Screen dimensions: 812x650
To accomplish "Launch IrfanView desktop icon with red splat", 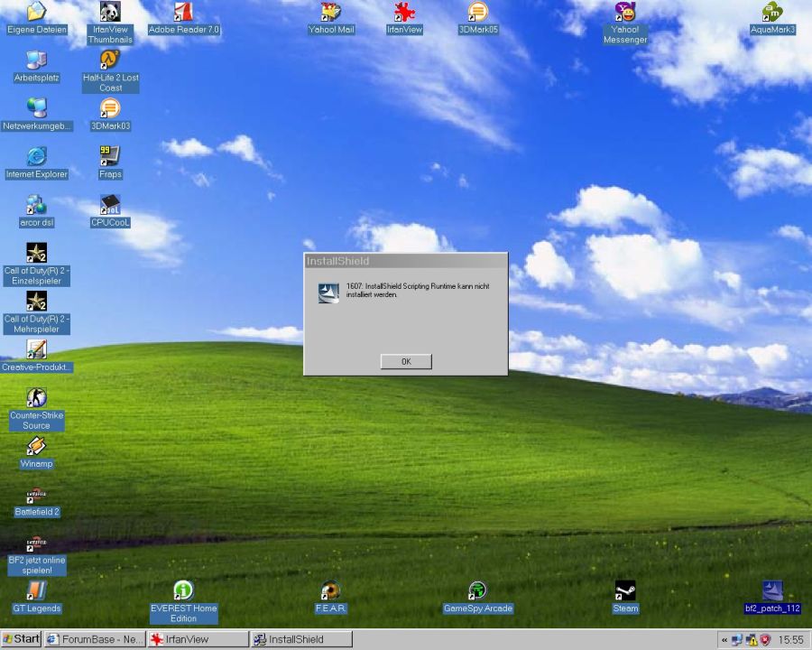I will [x=404, y=18].
